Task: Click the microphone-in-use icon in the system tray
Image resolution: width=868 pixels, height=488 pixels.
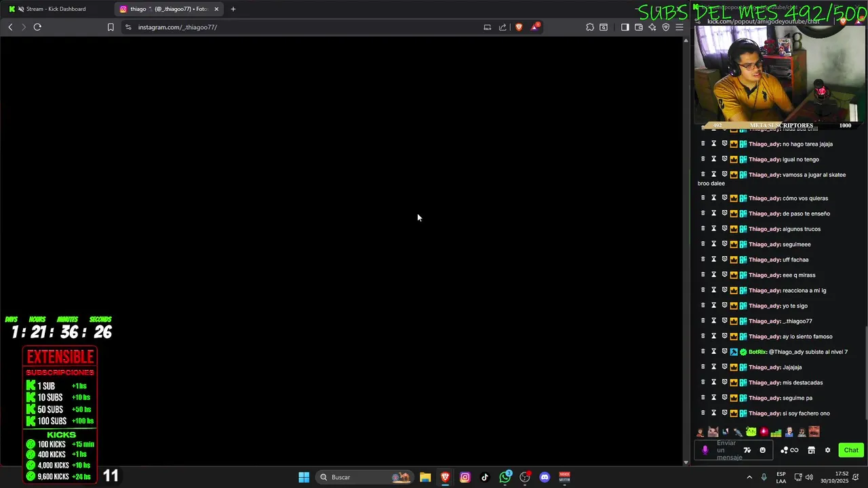Action: (764, 477)
